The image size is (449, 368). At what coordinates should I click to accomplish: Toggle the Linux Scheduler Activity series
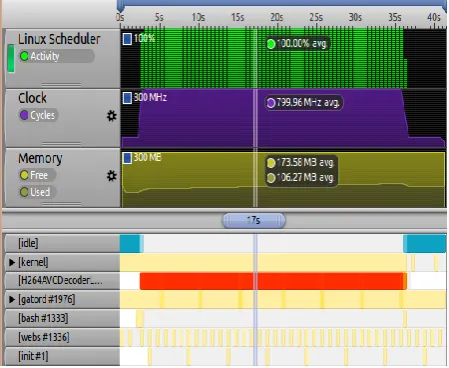(x=56, y=56)
